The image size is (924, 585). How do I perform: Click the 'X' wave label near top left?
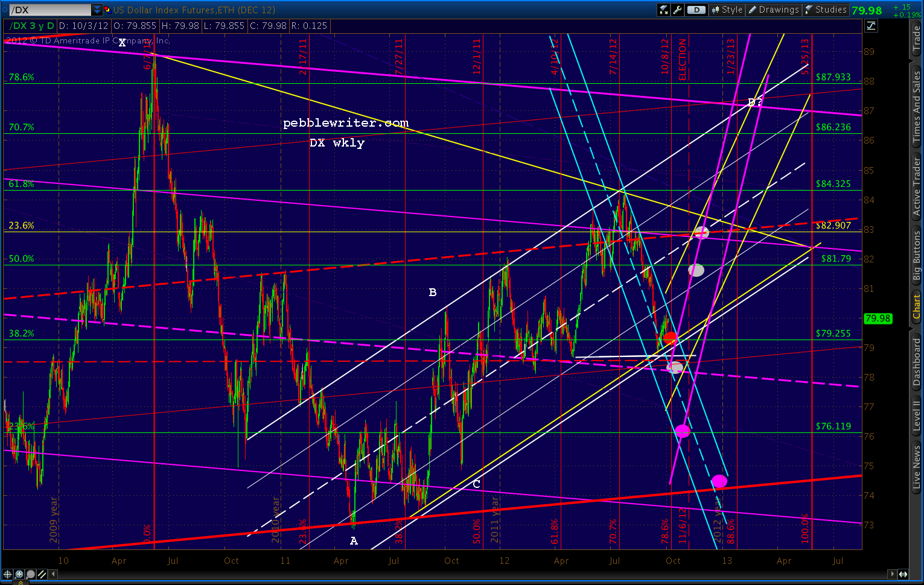click(122, 43)
